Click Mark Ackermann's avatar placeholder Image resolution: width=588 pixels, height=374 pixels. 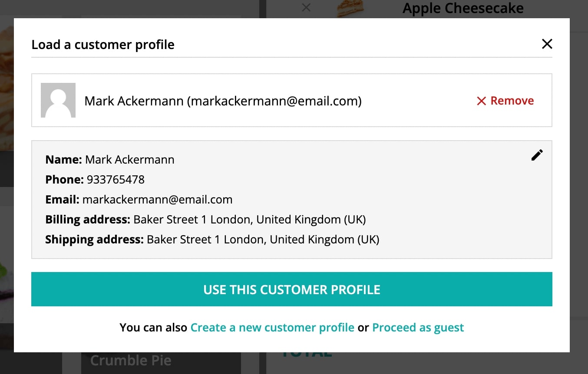coord(58,100)
